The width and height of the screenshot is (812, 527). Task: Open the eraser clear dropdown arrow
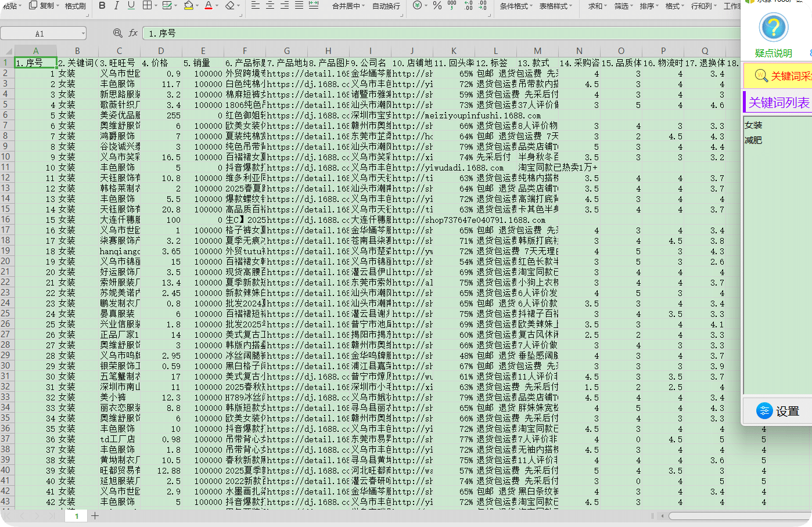[x=238, y=6]
